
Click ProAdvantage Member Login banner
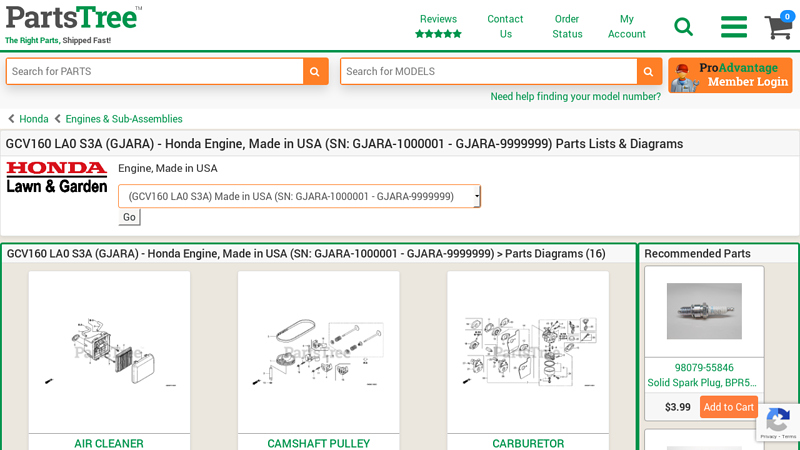pos(730,75)
